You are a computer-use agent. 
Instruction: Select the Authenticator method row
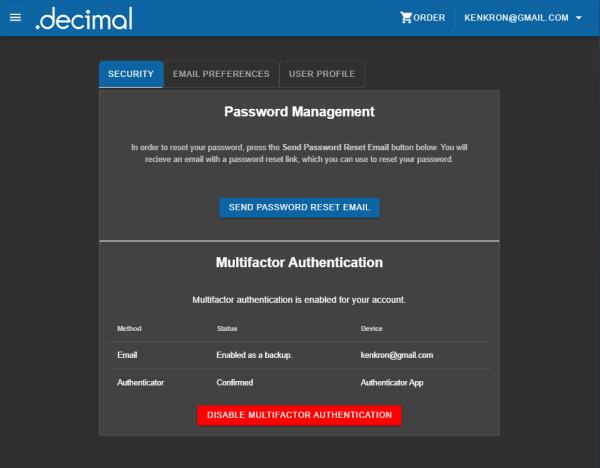pyautogui.click(x=299, y=383)
